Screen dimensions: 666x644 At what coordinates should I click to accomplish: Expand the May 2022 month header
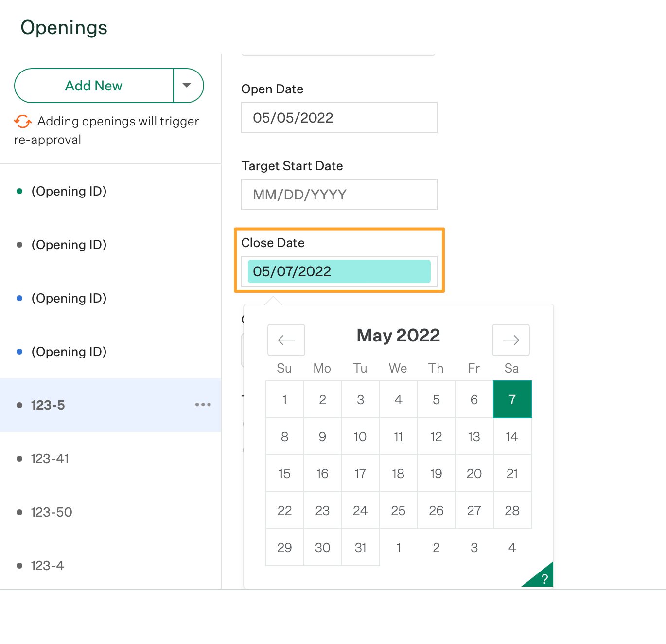click(398, 335)
